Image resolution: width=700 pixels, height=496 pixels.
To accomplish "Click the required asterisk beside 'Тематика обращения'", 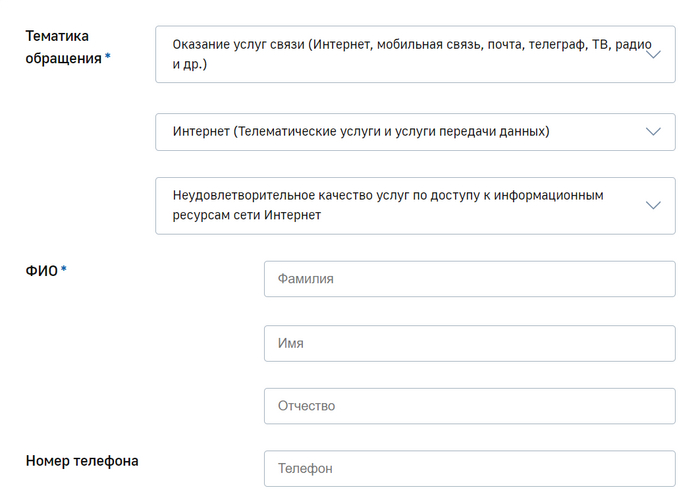I will tap(108, 58).
